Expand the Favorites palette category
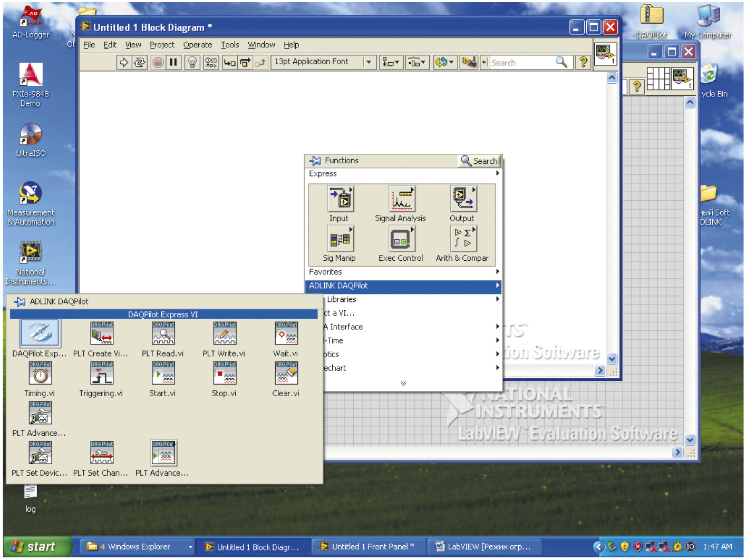The height and width of the screenshot is (560, 746). [x=403, y=272]
